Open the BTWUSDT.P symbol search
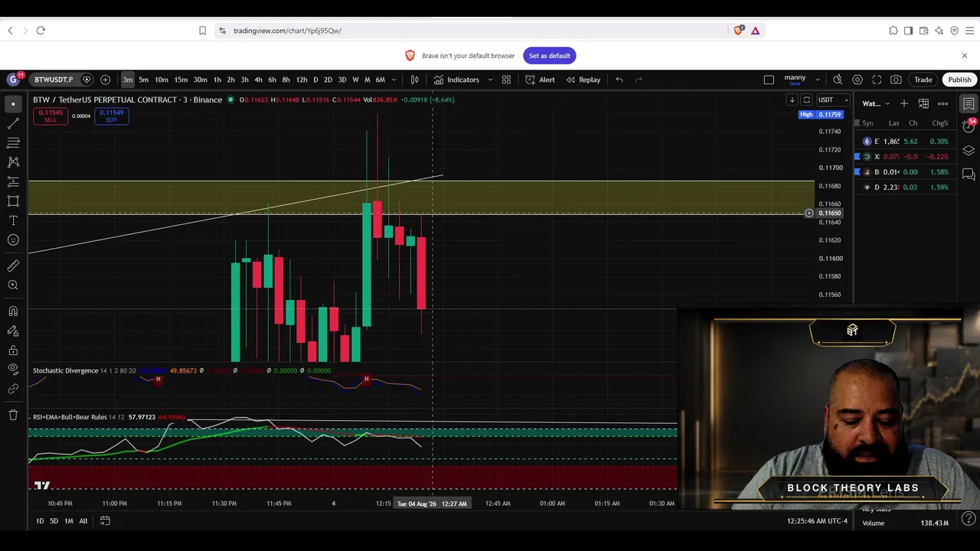The width and height of the screenshot is (980, 551). (x=54, y=80)
